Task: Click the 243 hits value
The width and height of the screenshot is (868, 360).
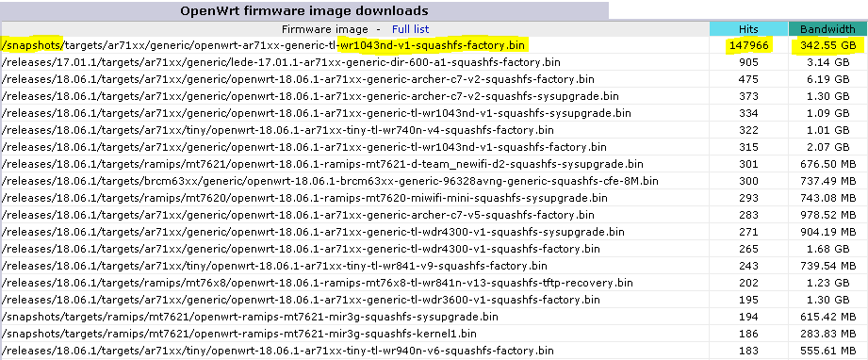Action: click(x=748, y=266)
